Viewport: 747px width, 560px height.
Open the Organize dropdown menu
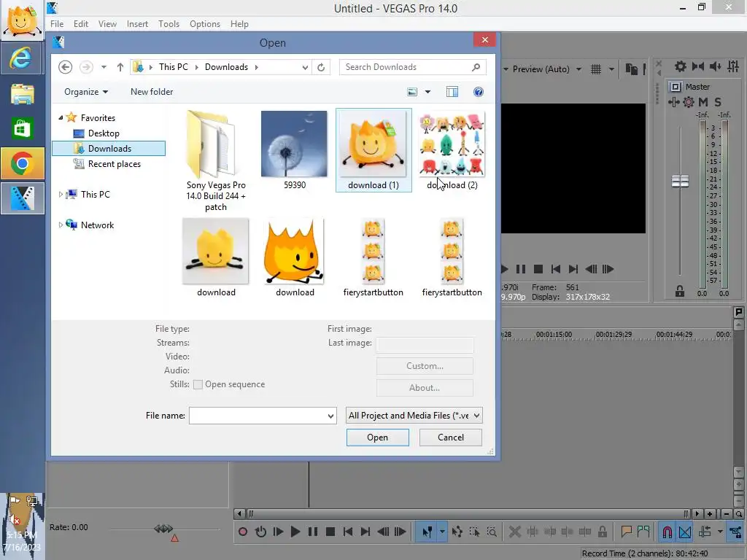tap(86, 91)
